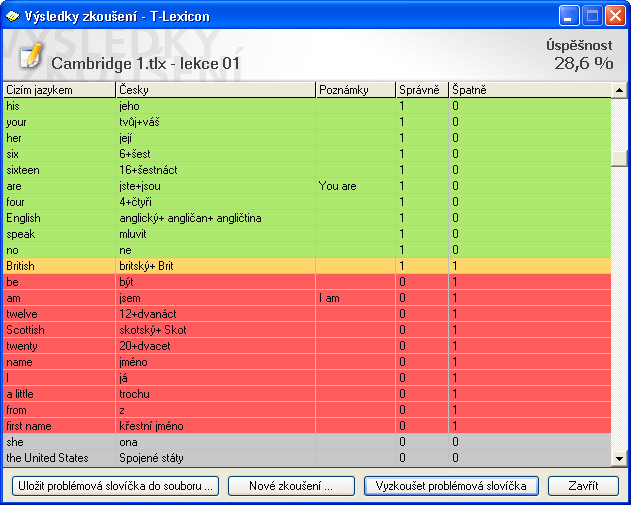The height and width of the screenshot is (505, 631).
Task: Sort by the 'Cizím jazykem' column header
Action: click(x=60, y=90)
